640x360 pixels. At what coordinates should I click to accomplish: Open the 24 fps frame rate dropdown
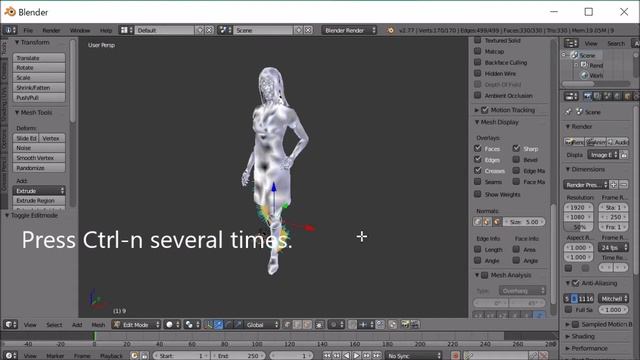tap(613, 247)
